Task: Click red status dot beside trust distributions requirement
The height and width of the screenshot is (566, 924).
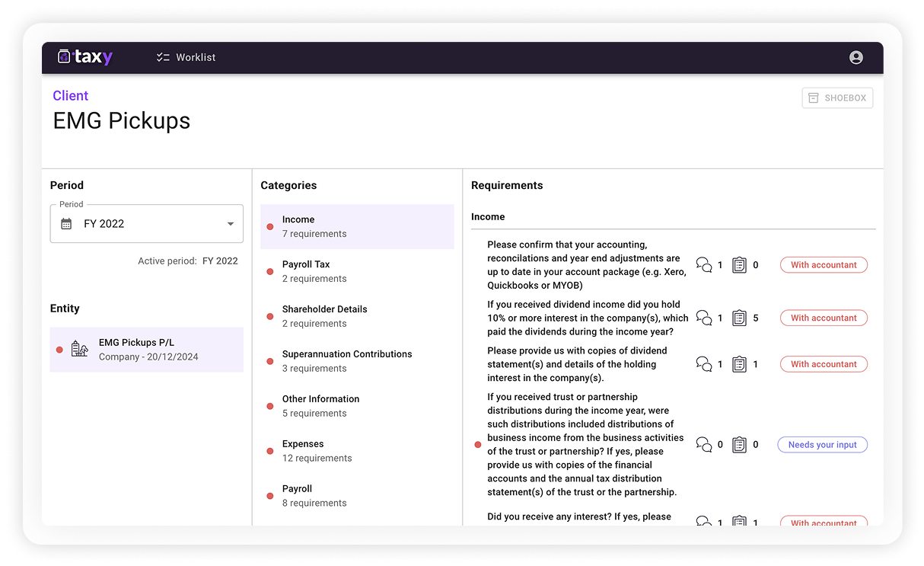Action: (478, 445)
